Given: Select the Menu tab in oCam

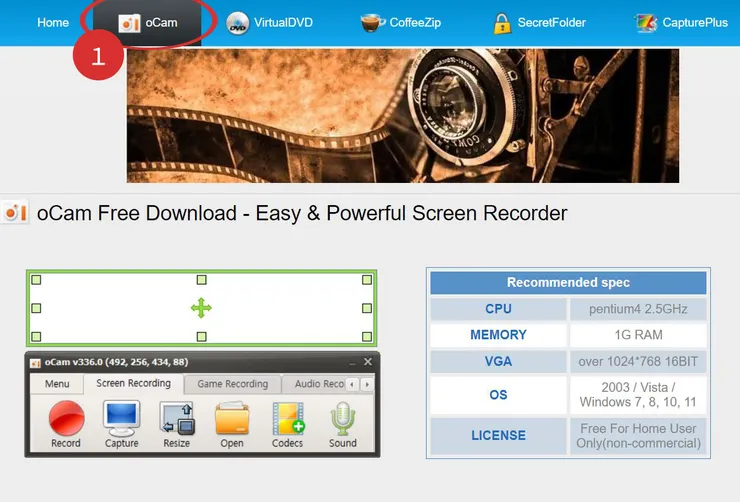Looking at the screenshot, I should coord(57,384).
